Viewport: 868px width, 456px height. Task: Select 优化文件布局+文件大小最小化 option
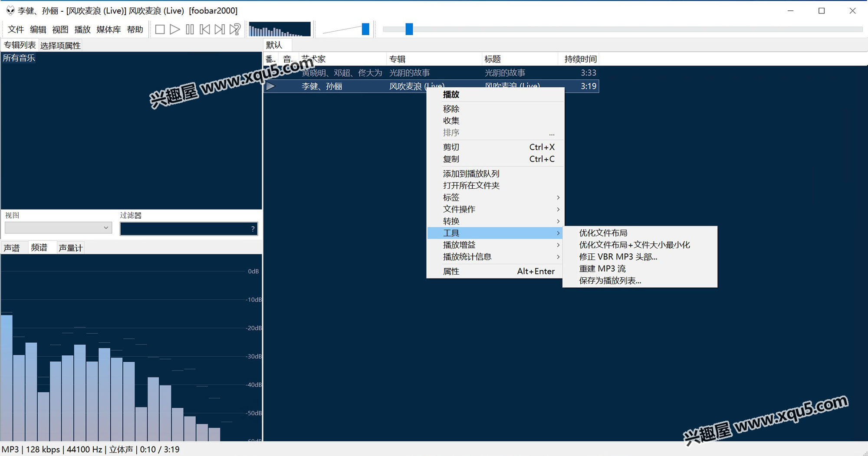(x=640, y=245)
